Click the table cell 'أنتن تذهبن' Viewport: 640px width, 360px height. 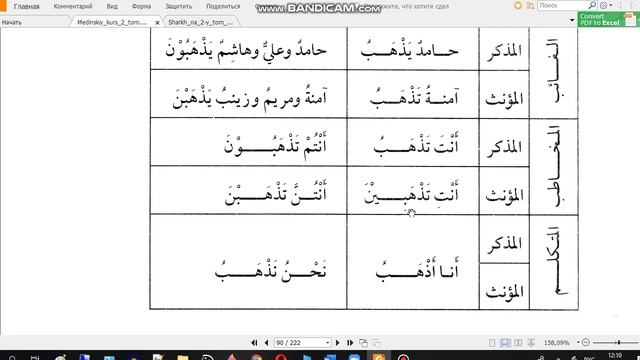pos(249,191)
